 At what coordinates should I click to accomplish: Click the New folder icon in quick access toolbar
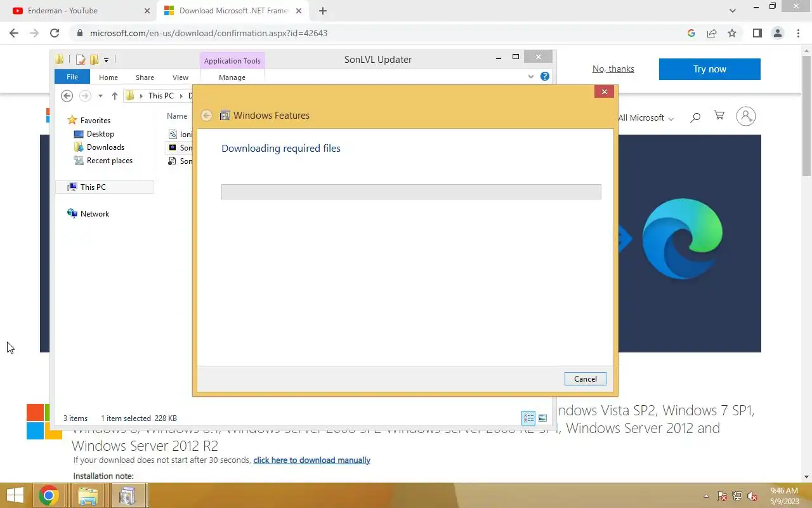pos(94,60)
